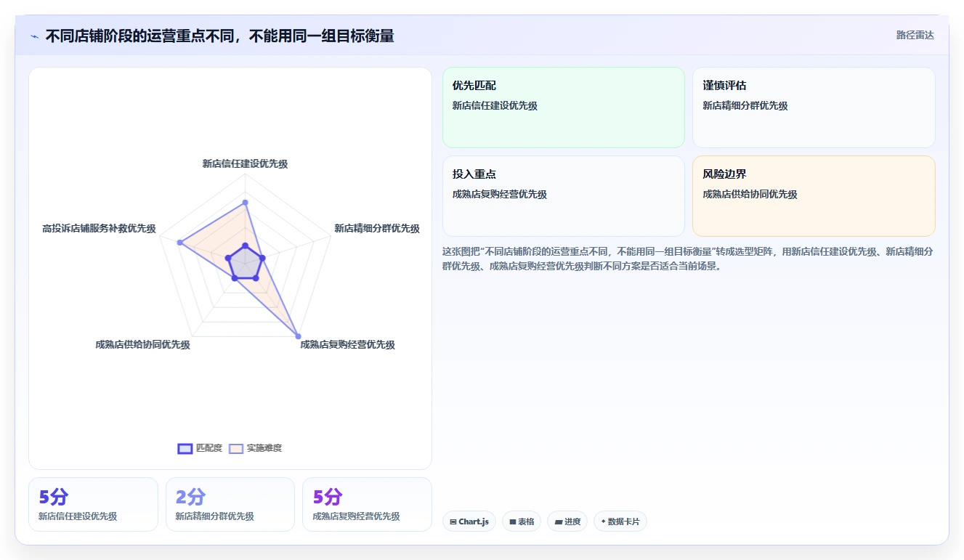The width and height of the screenshot is (964, 560).
Task: Select the 数据卡片 tag
Action: click(x=620, y=522)
